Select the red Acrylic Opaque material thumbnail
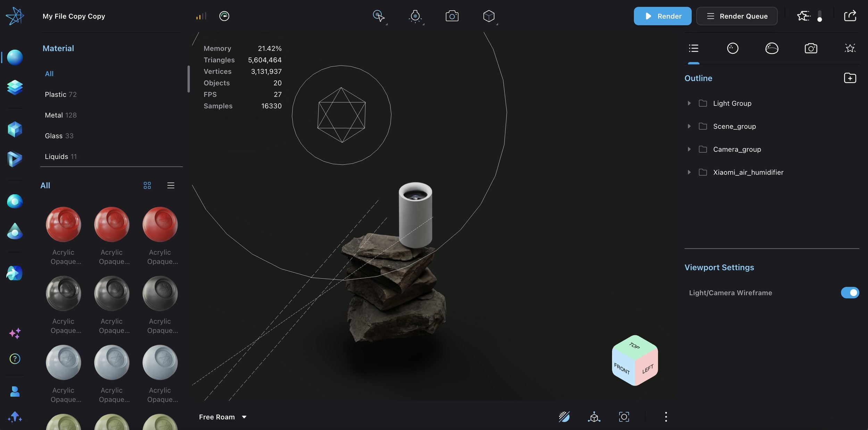Viewport: 868px width, 430px height. click(64, 224)
